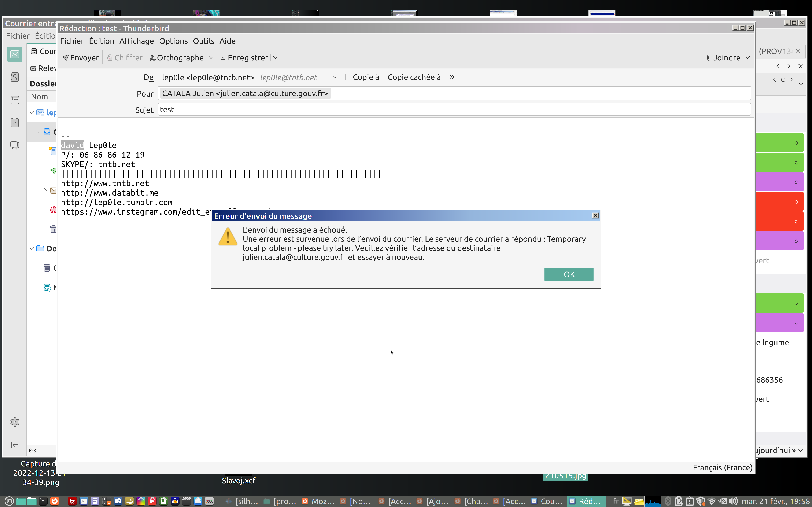This screenshot has width=812, height=507.
Task: Open the tasks icon in sidebar
Action: click(15, 122)
